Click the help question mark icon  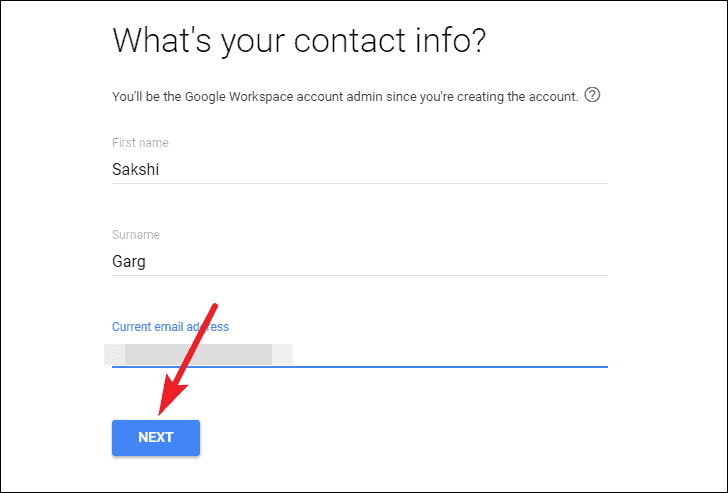click(x=592, y=95)
